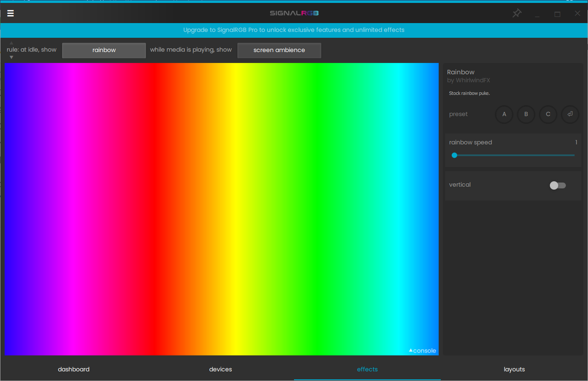This screenshot has width=588, height=381.
Task: Select preset C for the Rainbow effect
Action: point(548,114)
